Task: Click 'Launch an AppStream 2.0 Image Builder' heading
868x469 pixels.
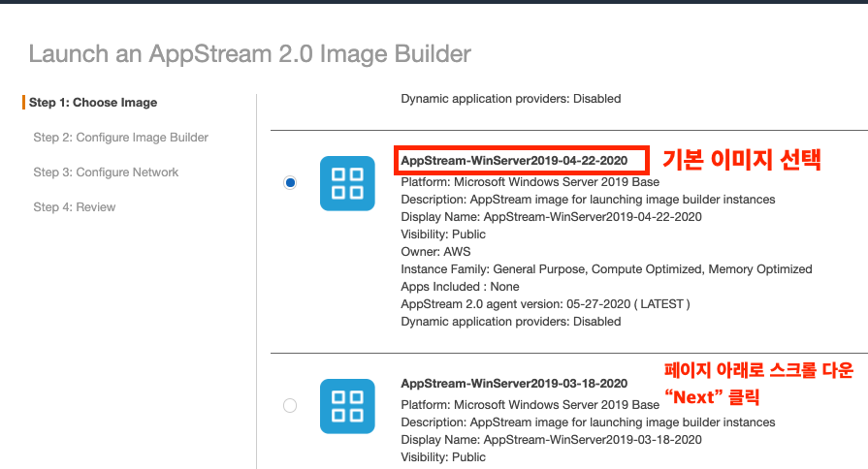Action: click(x=249, y=53)
